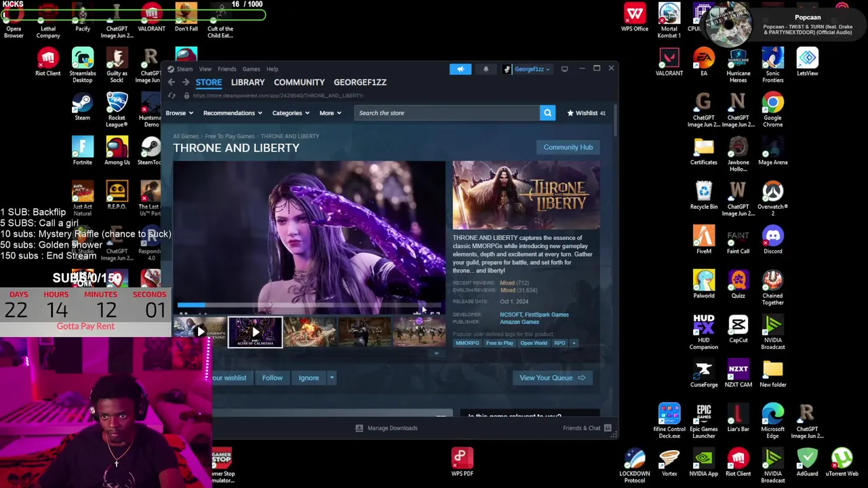Click the Open World tag
Viewport: 868px width, 488px height.
[x=534, y=343]
